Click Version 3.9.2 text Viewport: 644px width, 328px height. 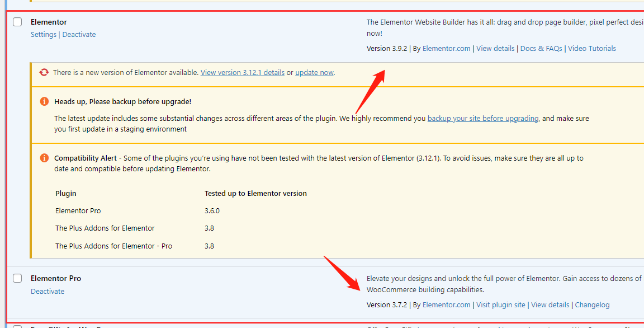[x=386, y=49]
